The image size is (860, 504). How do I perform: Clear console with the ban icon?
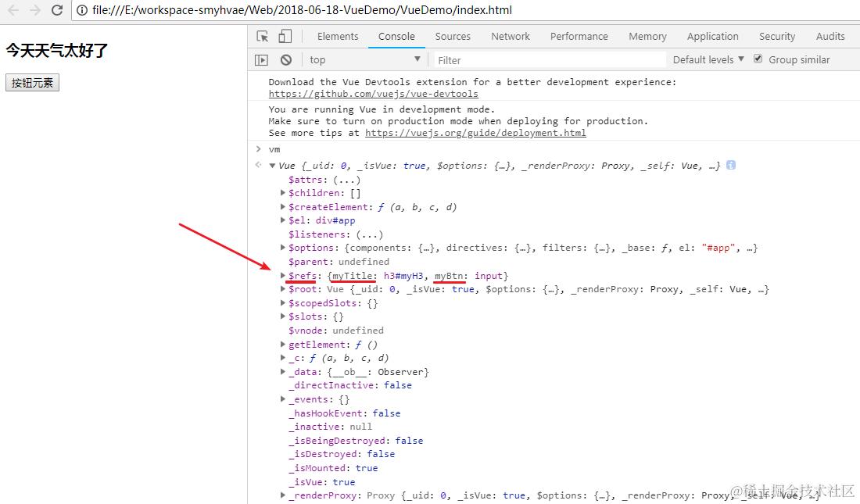pyautogui.click(x=285, y=60)
